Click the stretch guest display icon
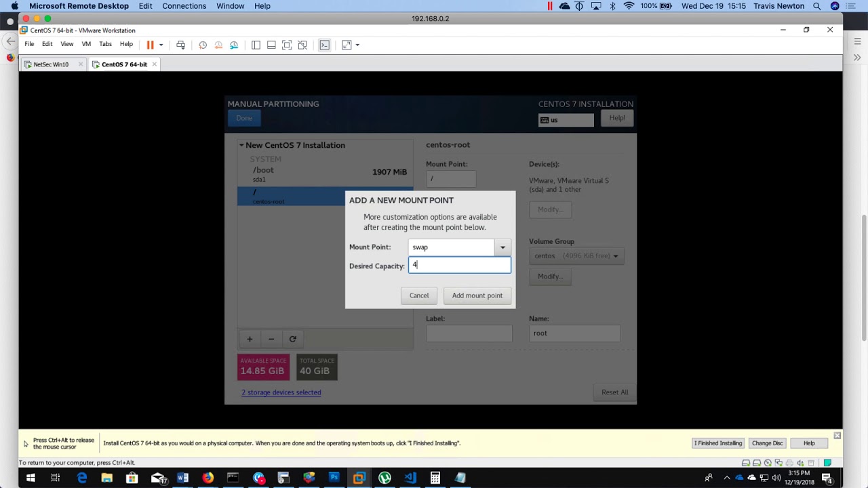Image resolution: width=868 pixels, height=488 pixels. point(347,45)
